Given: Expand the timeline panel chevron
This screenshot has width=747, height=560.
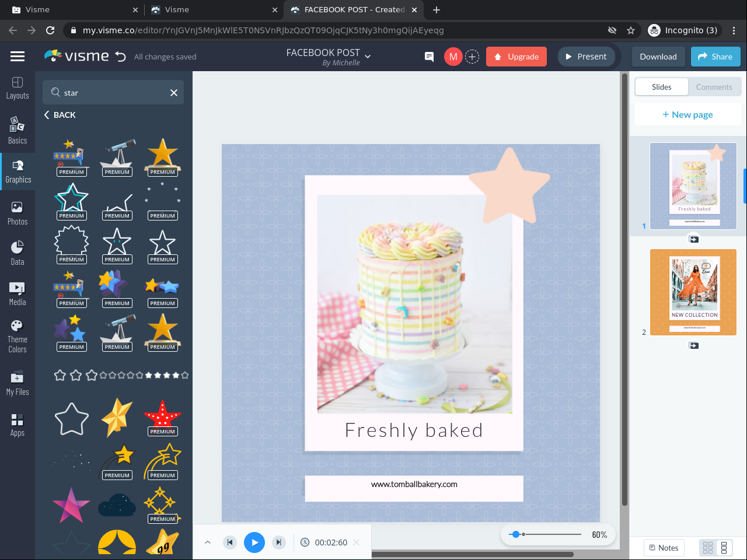Looking at the screenshot, I should (x=208, y=542).
